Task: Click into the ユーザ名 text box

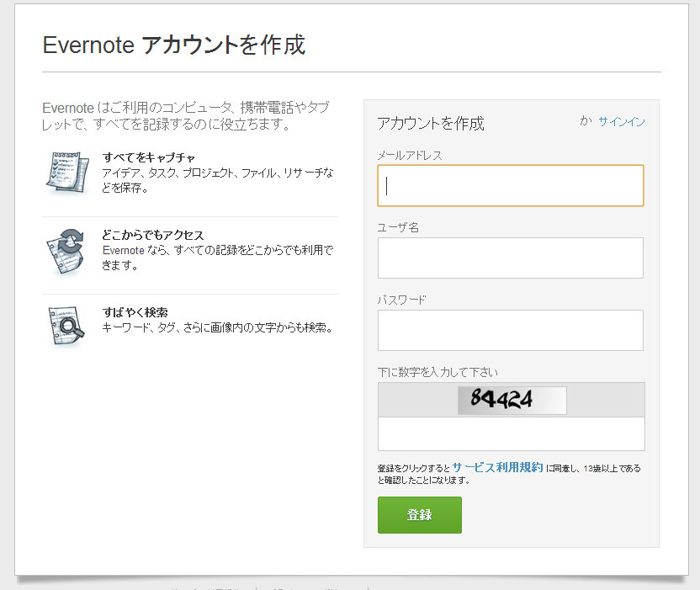Action: tap(510, 258)
